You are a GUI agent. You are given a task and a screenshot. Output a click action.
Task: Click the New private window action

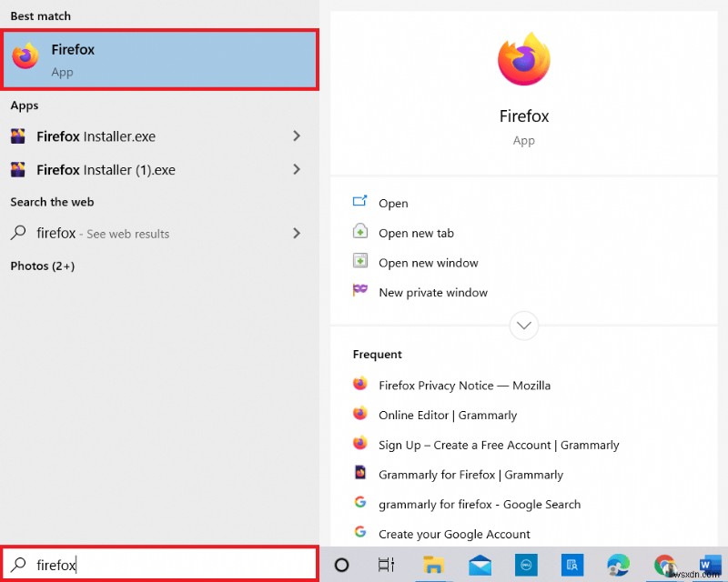432,292
